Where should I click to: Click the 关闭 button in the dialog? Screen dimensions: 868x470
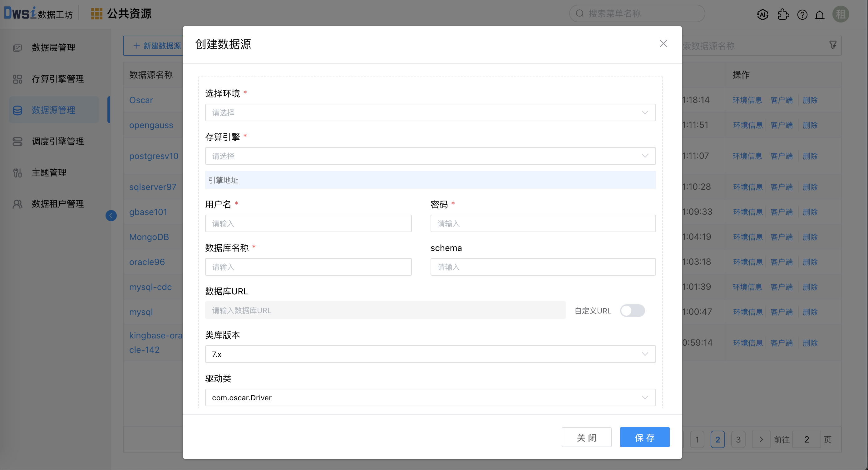pos(586,437)
